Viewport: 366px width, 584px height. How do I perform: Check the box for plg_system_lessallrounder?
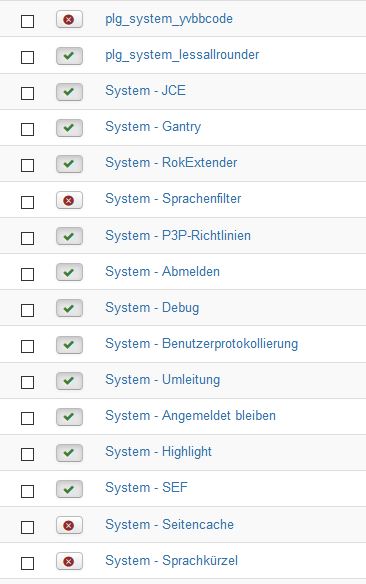(28, 57)
